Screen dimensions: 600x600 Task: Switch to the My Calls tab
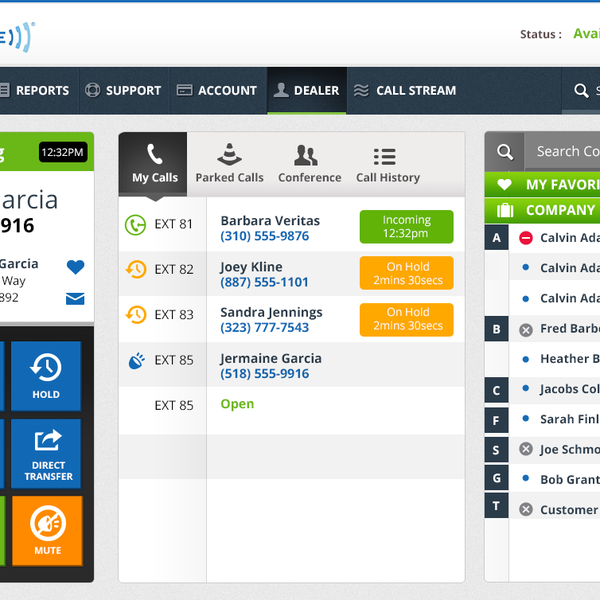click(155, 164)
